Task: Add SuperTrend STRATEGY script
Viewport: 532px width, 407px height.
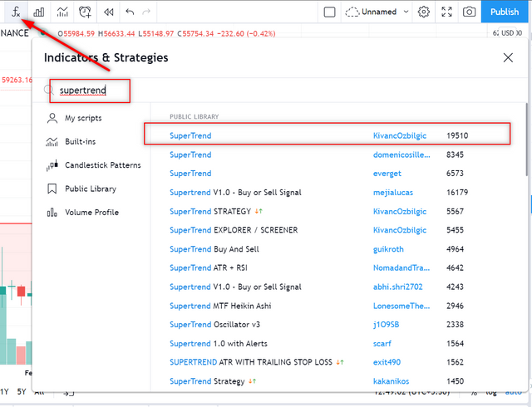Action: click(327, 211)
